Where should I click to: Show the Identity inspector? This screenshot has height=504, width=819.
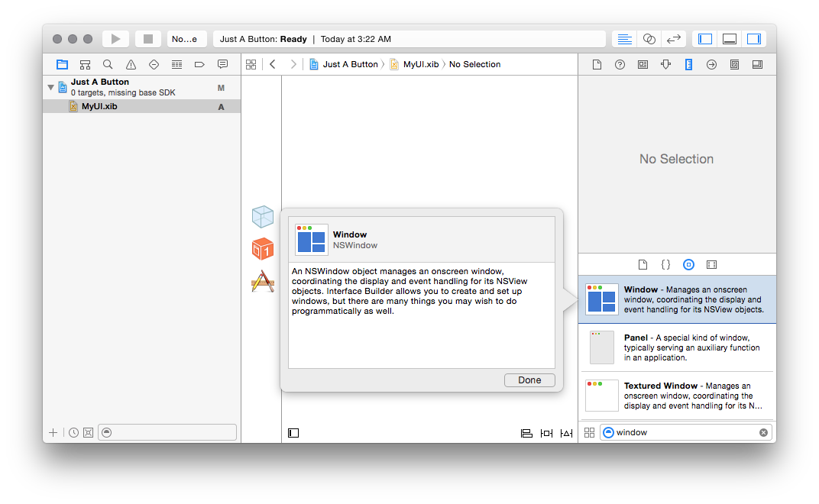643,64
